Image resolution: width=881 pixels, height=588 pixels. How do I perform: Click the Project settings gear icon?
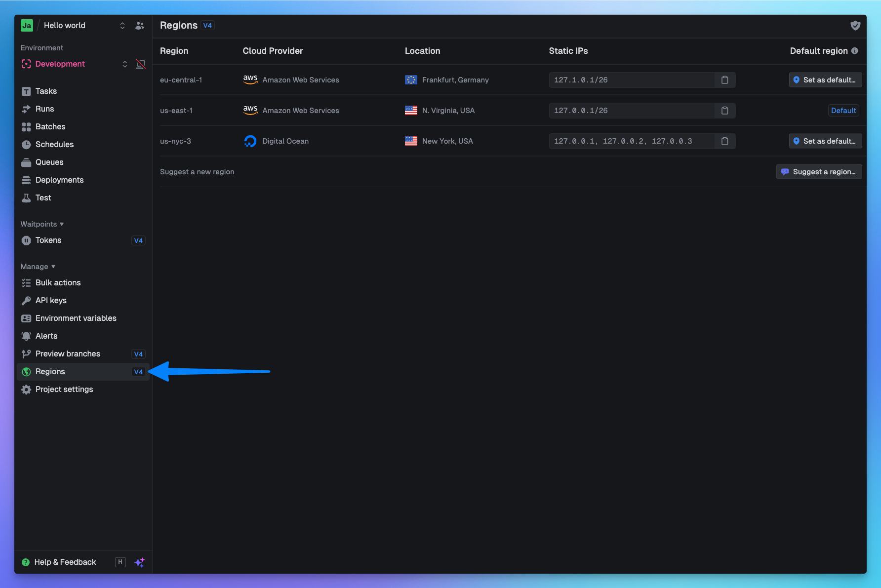pyautogui.click(x=26, y=390)
